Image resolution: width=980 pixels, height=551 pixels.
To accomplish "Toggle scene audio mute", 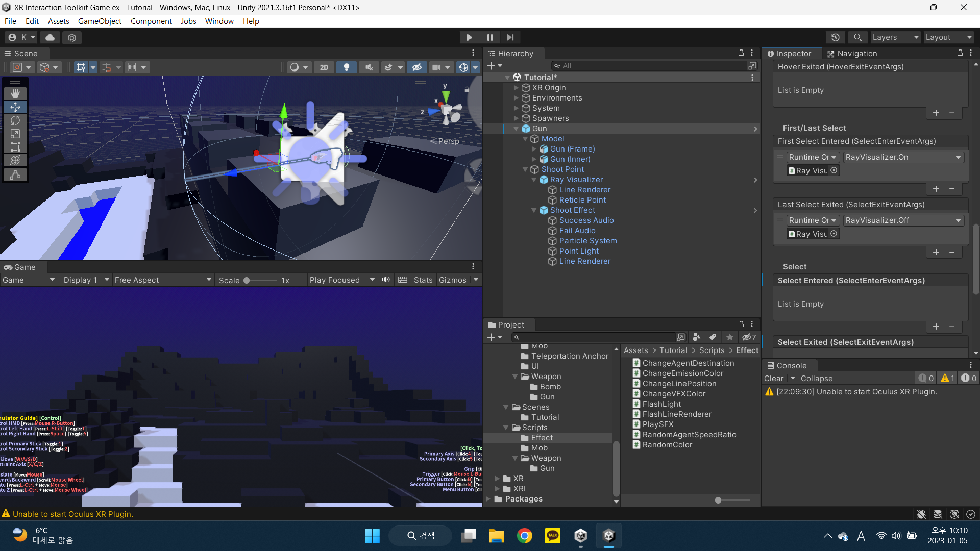I will [369, 67].
